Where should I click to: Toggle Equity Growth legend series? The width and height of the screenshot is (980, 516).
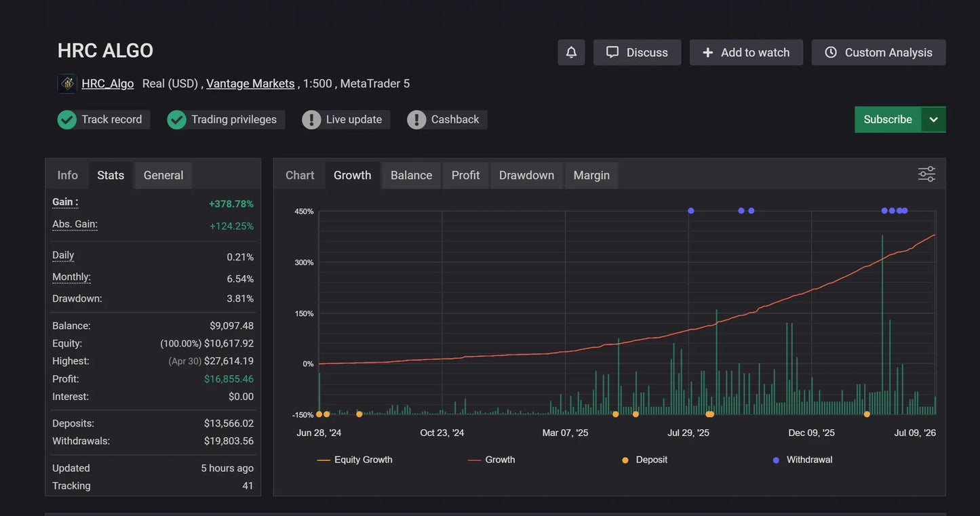pos(355,460)
